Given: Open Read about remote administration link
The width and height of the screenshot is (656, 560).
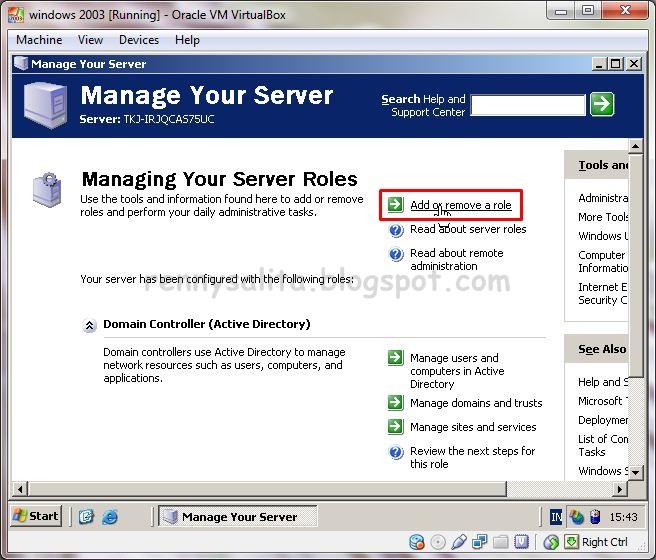Looking at the screenshot, I should [456, 259].
